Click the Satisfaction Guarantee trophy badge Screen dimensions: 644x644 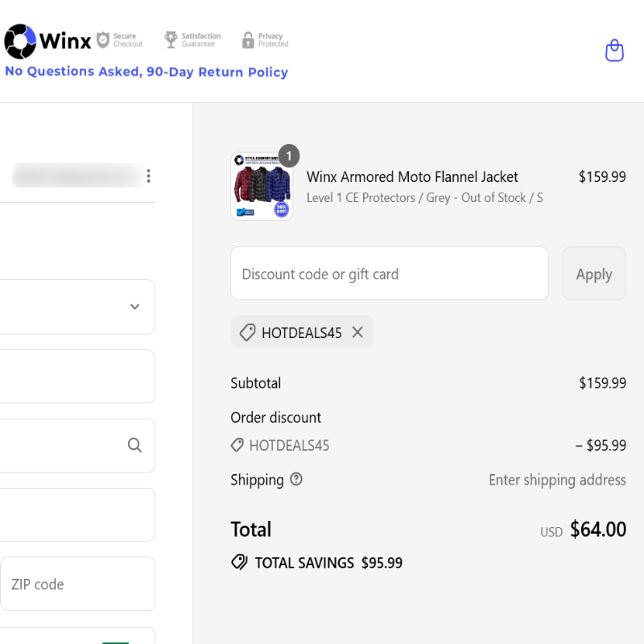coord(192,40)
